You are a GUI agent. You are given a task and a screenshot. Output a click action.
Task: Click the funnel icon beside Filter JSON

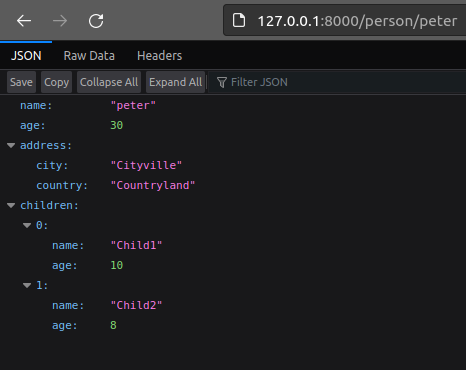[x=222, y=82]
